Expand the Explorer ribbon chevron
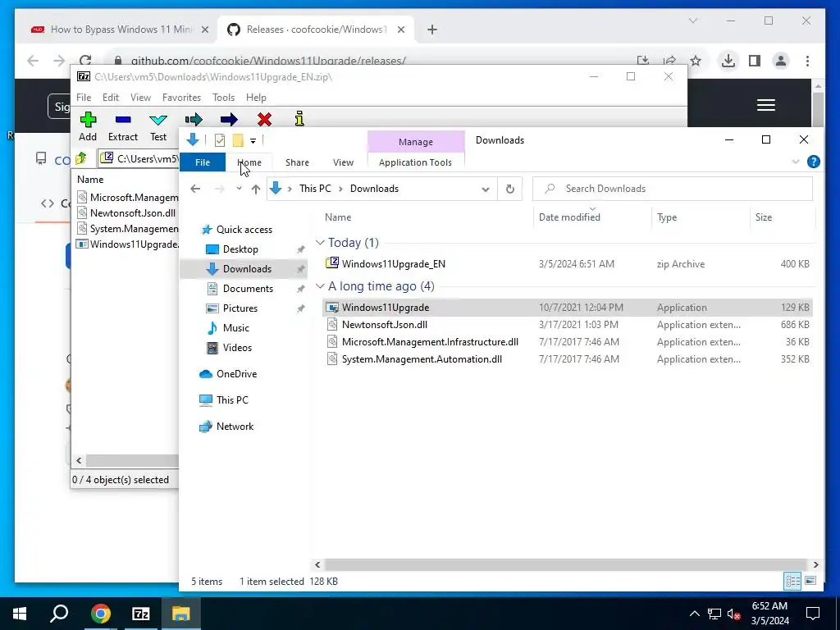This screenshot has width=840, height=630. pos(796,162)
